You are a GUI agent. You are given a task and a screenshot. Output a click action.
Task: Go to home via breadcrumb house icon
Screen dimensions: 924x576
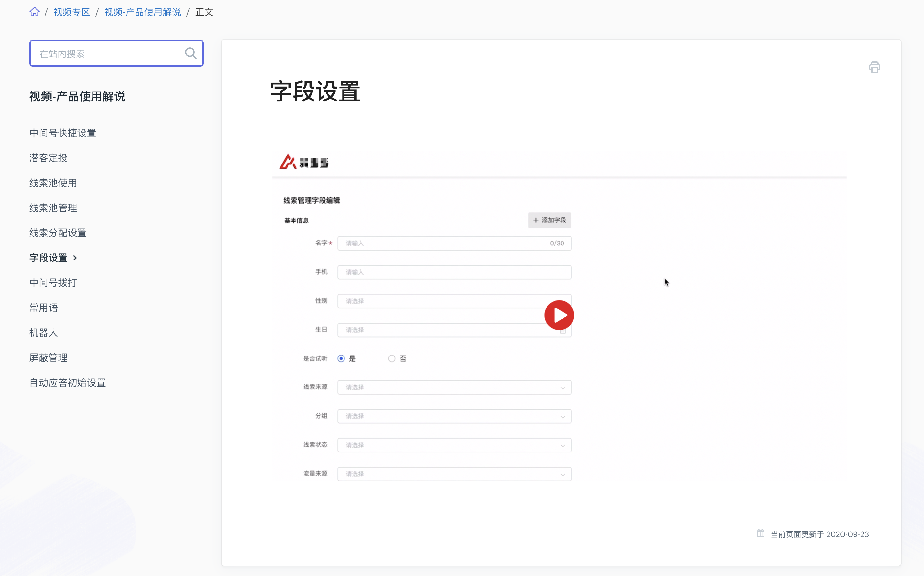pyautogui.click(x=35, y=12)
